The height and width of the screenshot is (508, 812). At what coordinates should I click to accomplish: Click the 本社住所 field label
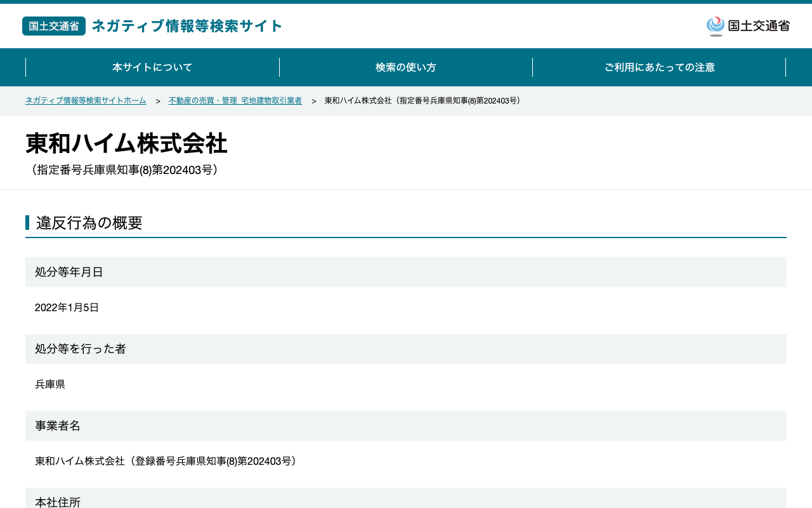coord(406,498)
